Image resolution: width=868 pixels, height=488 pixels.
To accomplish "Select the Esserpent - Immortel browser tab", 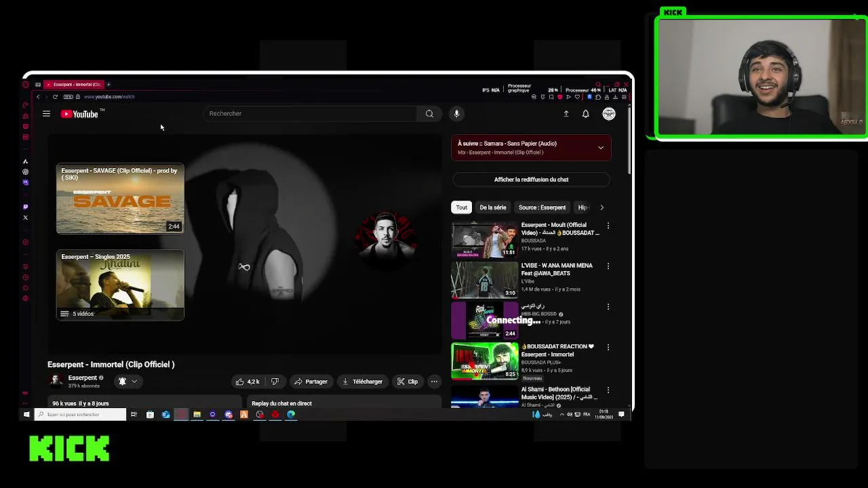I will click(74, 85).
